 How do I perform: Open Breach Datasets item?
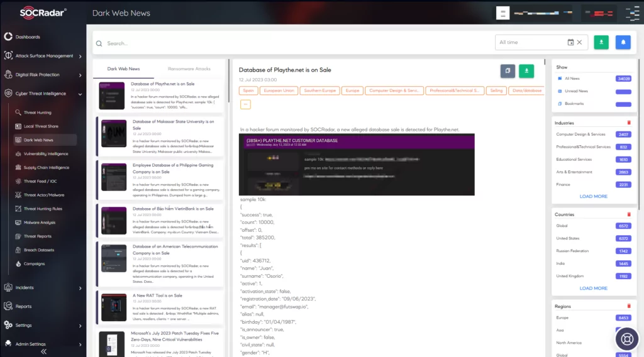[x=38, y=250]
